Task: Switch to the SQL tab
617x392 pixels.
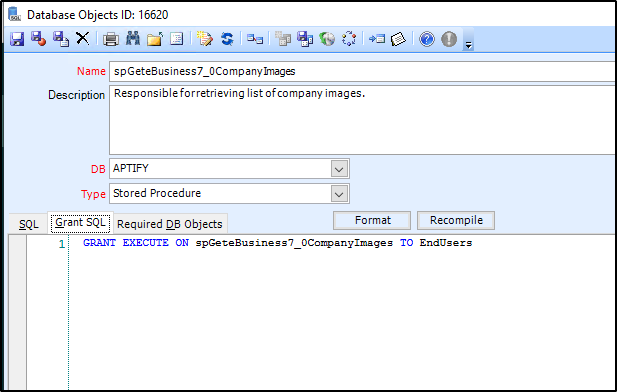Action: point(29,224)
